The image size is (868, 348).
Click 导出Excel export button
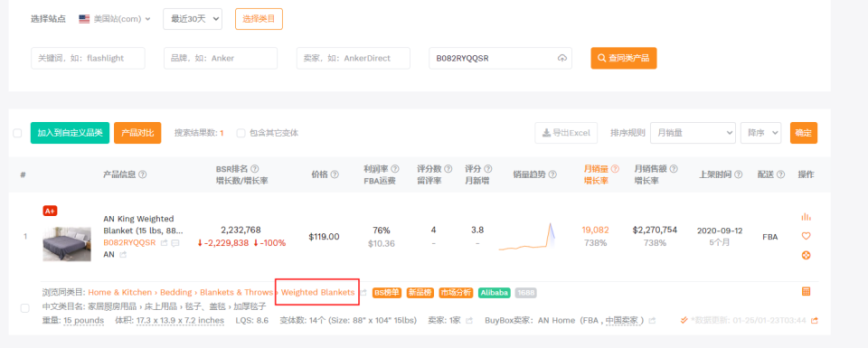566,133
